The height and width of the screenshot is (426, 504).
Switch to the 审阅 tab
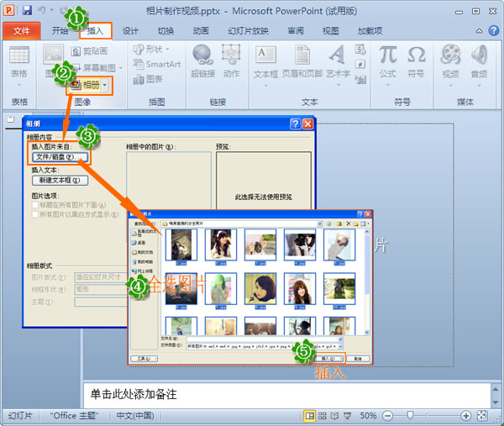pyautogui.click(x=296, y=31)
